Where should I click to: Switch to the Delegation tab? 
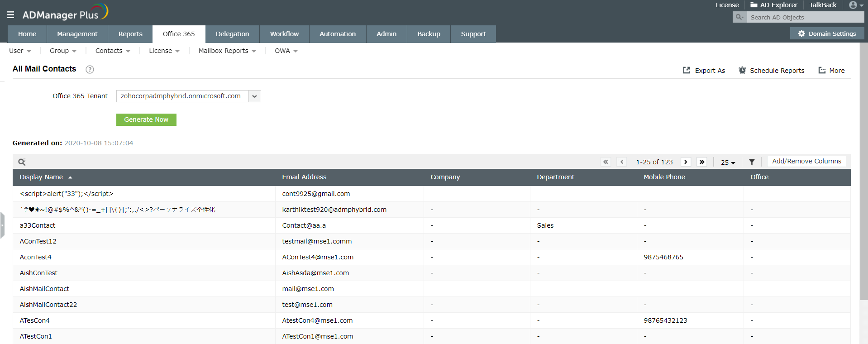[232, 34]
